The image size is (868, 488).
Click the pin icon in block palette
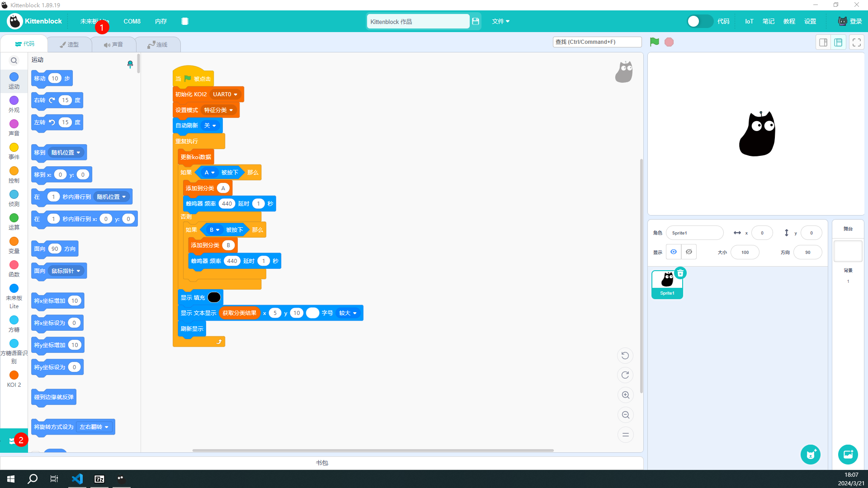pos(130,64)
